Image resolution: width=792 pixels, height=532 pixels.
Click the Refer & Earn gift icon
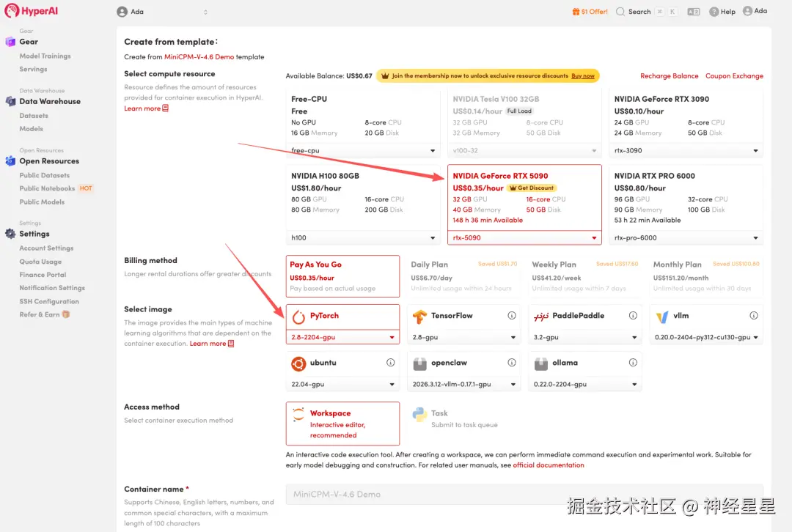click(x=66, y=314)
